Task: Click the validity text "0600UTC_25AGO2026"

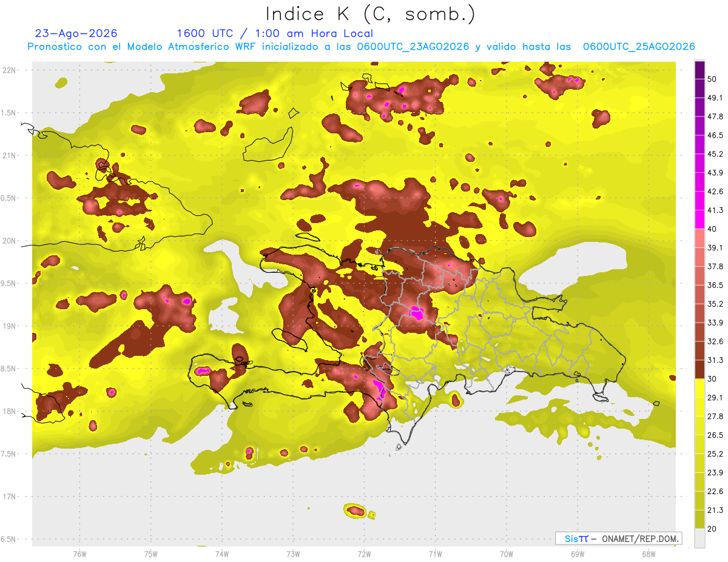Action: click(x=639, y=47)
